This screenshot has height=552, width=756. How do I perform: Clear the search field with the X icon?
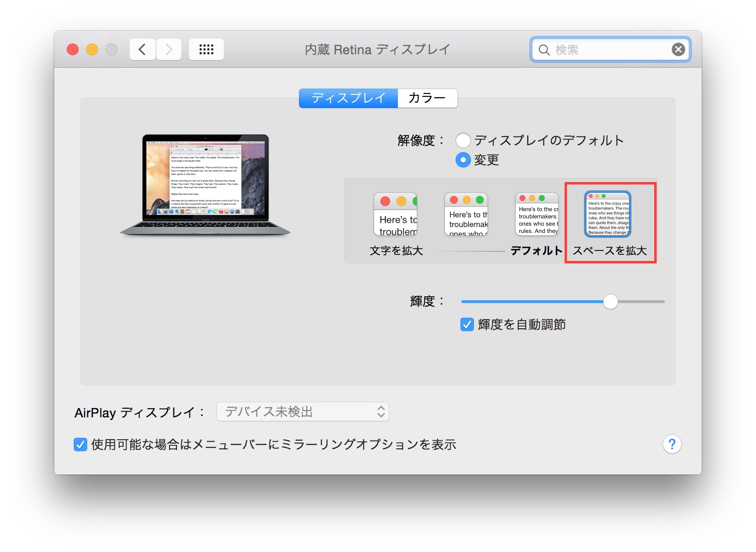[677, 49]
